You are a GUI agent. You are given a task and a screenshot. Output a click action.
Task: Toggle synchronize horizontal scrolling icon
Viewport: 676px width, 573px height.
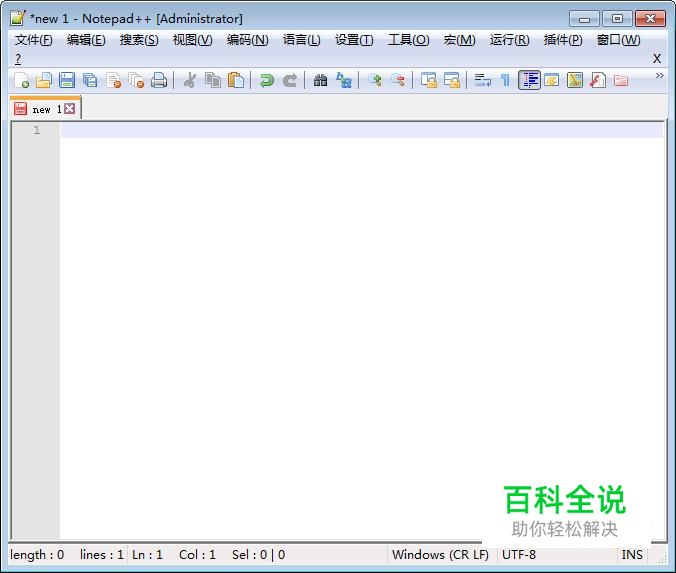click(x=451, y=81)
